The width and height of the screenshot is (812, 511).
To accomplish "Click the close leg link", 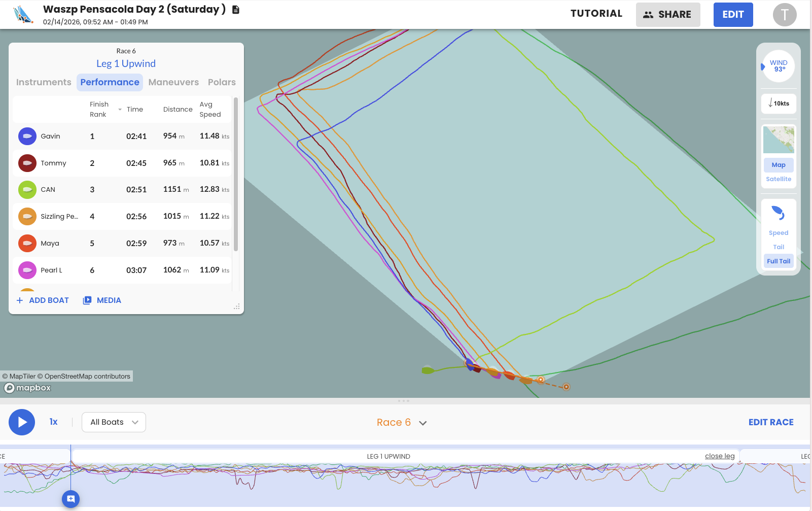I will tap(719, 456).
